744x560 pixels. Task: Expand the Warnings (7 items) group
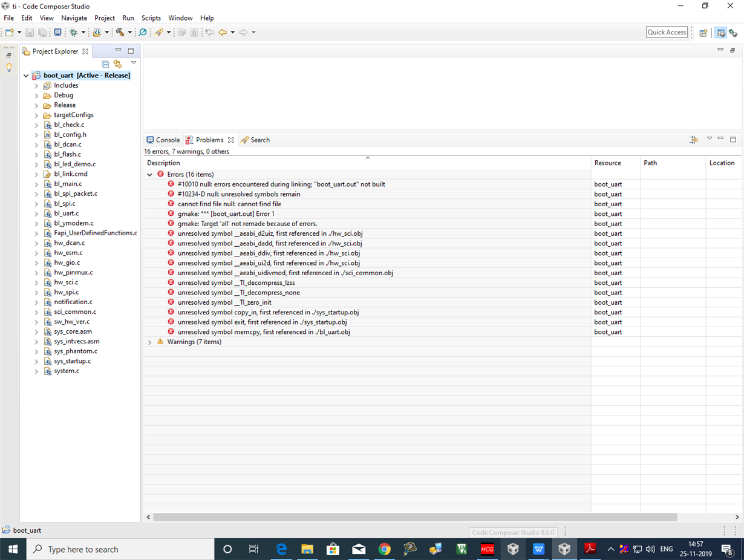[x=149, y=342]
